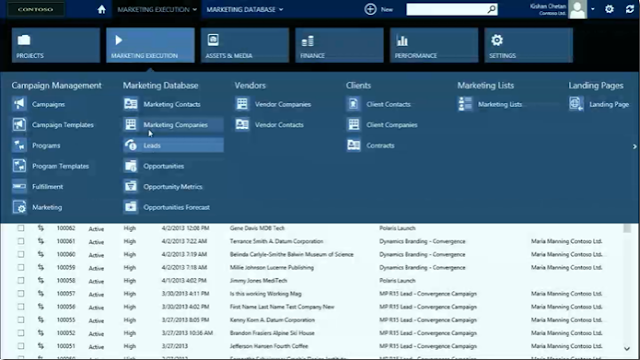Click the Client Contacts link
Screen dimensions: 640x360
pos(388,104)
